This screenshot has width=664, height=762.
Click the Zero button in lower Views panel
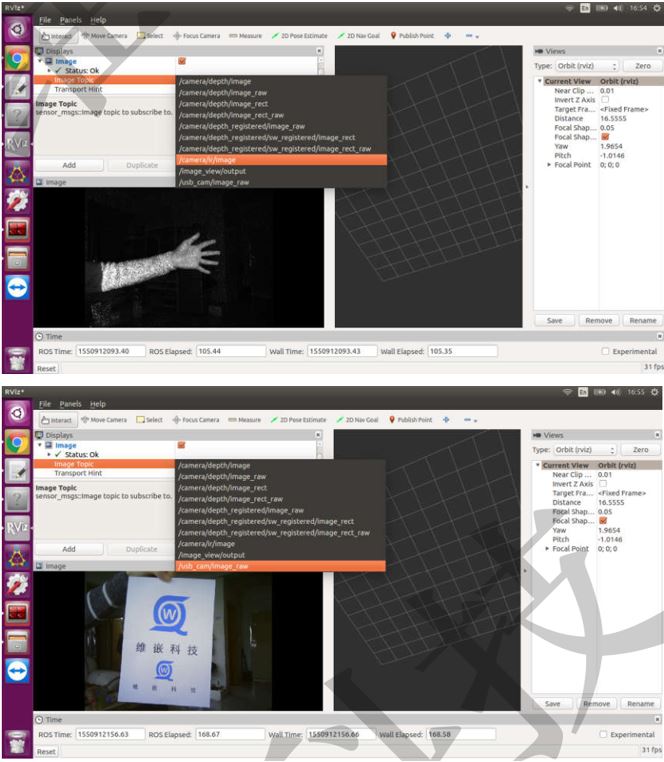point(640,450)
